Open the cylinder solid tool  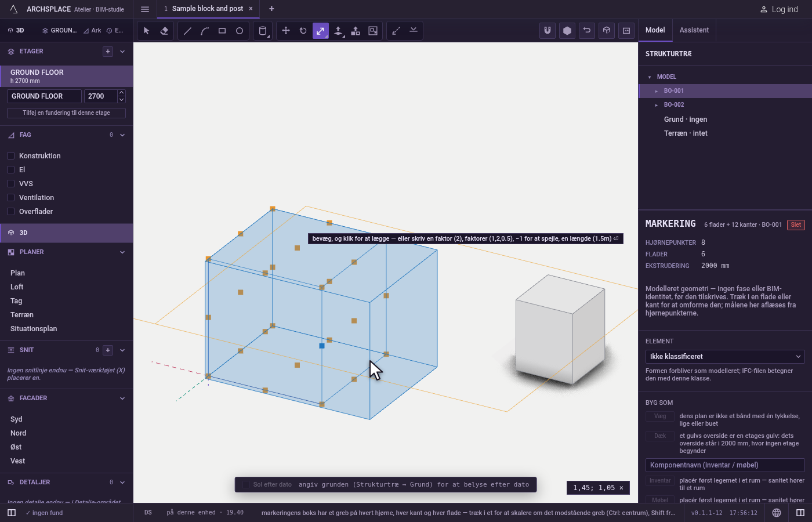point(263,31)
